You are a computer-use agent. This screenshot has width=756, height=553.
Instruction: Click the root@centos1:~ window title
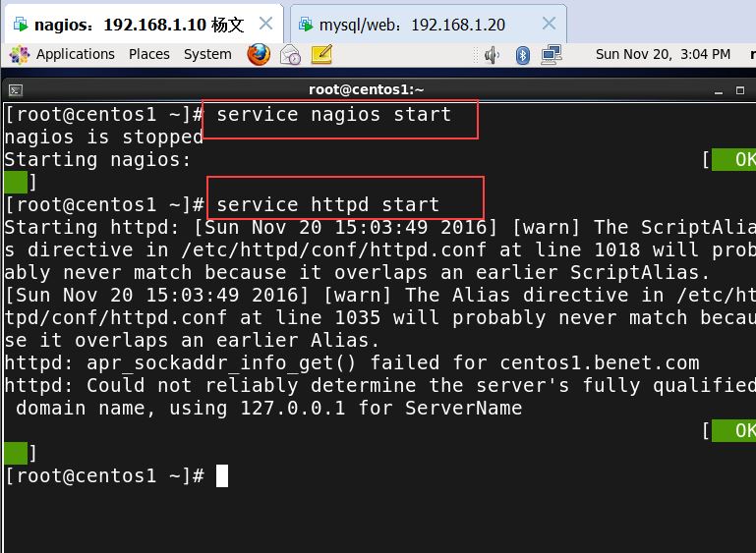coord(366,89)
